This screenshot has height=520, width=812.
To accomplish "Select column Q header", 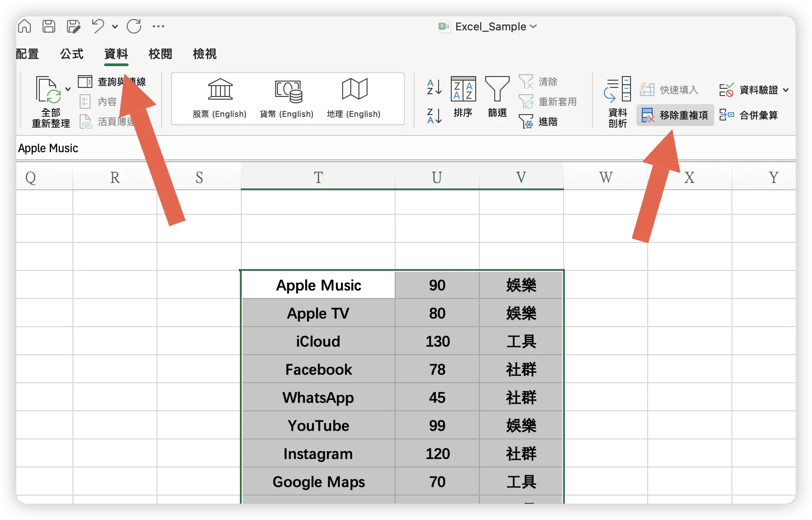I will pyautogui.click(x=44, y=177).
